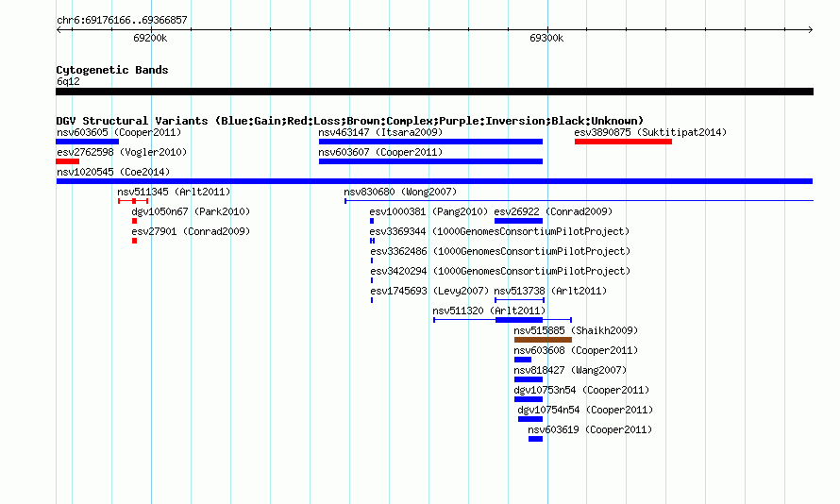
Task: Click the 6q12 band label
Action: pyautogui.click(x=68, y=81)
